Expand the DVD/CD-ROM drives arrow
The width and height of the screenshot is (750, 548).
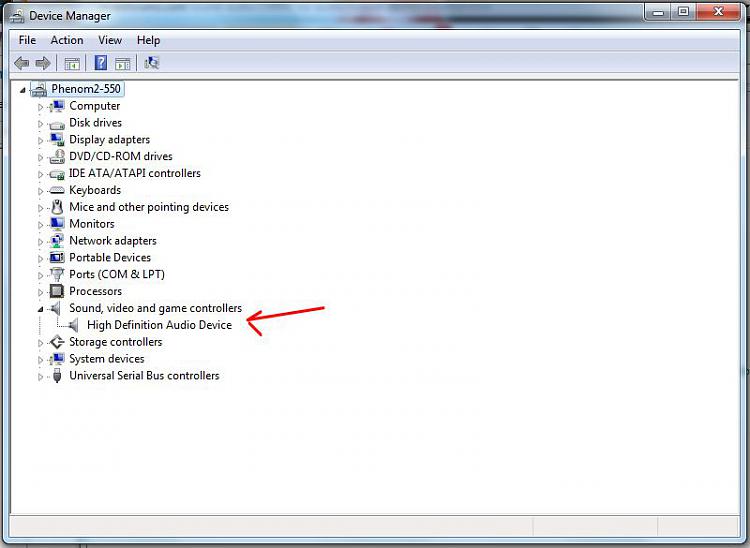[x=40, y=157]
